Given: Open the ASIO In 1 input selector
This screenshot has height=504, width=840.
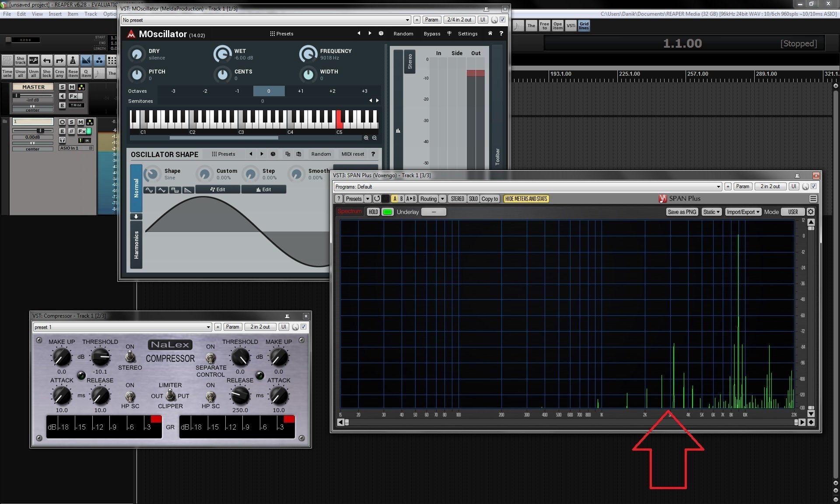Looking at the screenshot, I should tap(76, 148).
